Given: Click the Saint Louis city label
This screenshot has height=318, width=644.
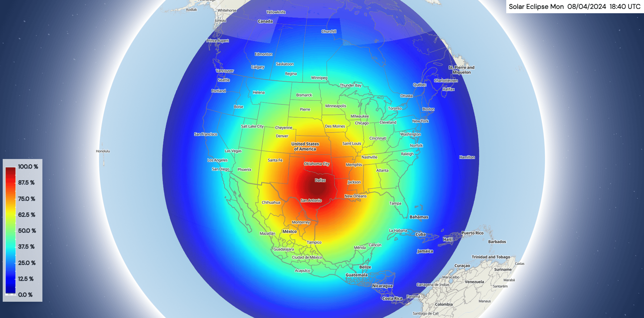Looking at the screenshot, I should click(x=352, y=144).
